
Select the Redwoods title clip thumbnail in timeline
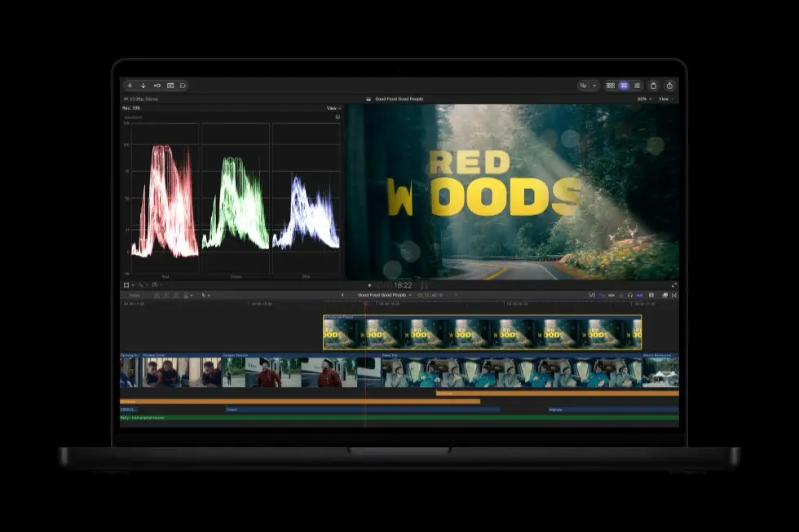point(482,332)
